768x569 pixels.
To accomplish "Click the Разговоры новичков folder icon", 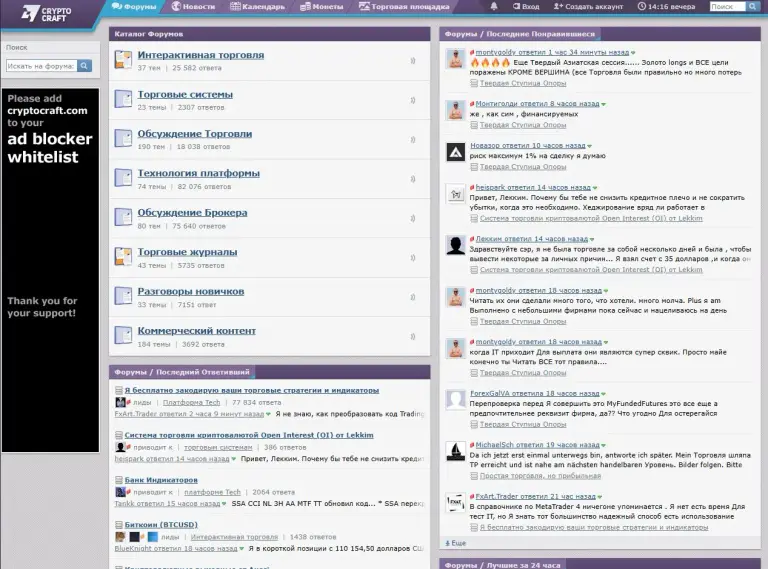I will tap(123, 296).
